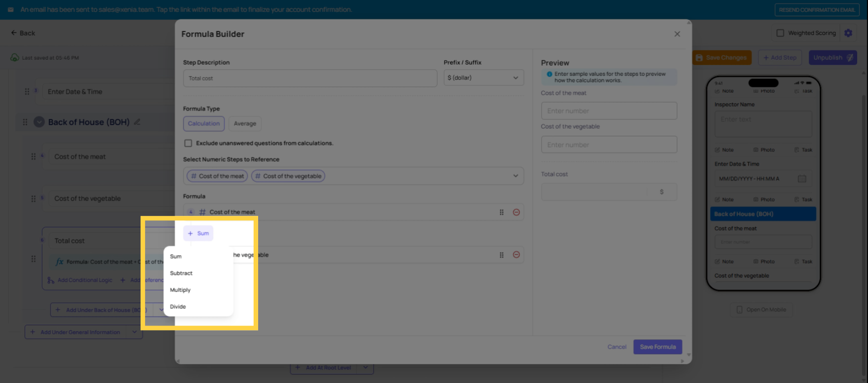The height and width of the screenshot is (383, 868).
Task: Select the Calculation formula type
Action: [204, 124]
